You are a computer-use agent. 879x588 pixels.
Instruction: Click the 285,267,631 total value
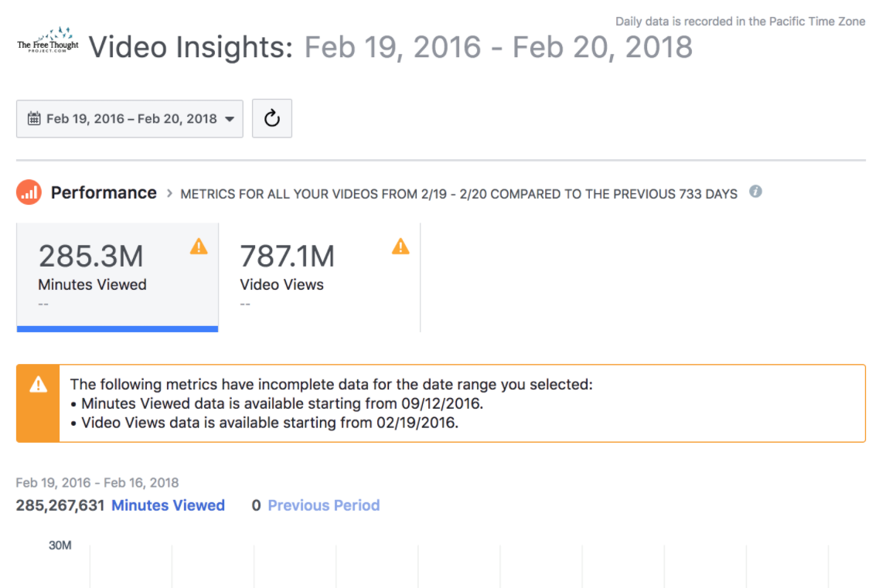tap(60, 505)
